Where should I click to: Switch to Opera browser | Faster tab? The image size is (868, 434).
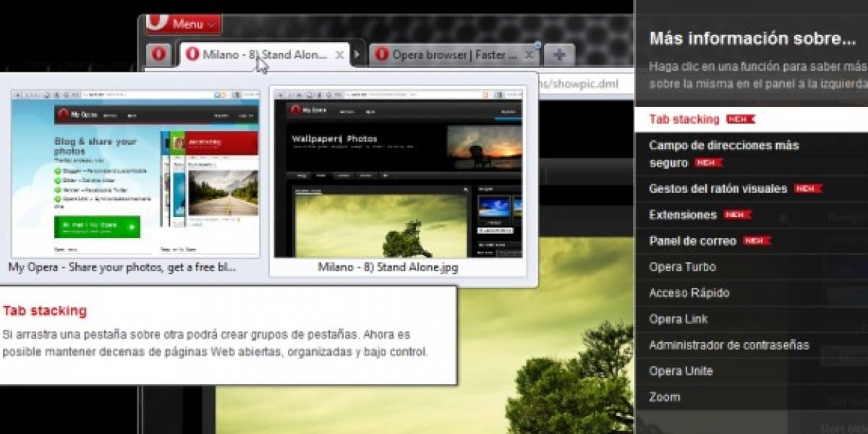point(454,55)
